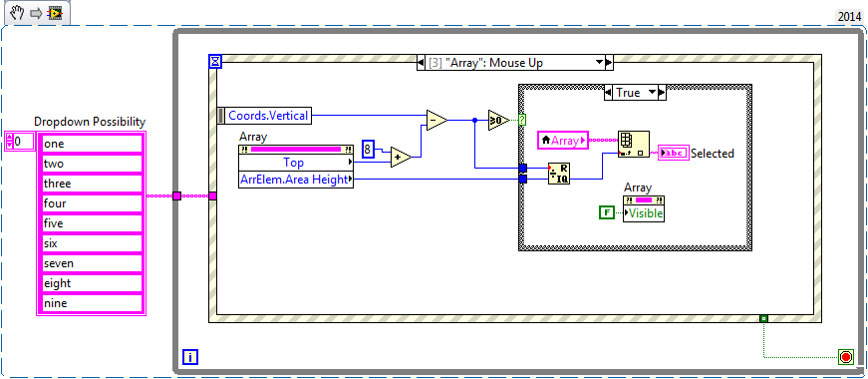Click the loop stop condition terminal
Image resolution: width=868 pixels, height=379 pixels.
[x=845, y=357]
